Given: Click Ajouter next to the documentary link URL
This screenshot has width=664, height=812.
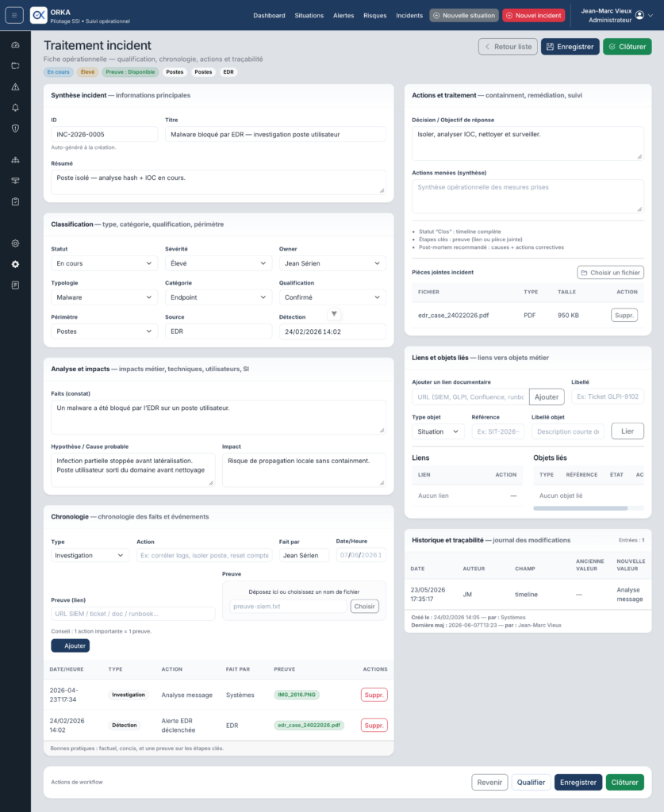Looking at the screenshot, I should click(547, 396).
